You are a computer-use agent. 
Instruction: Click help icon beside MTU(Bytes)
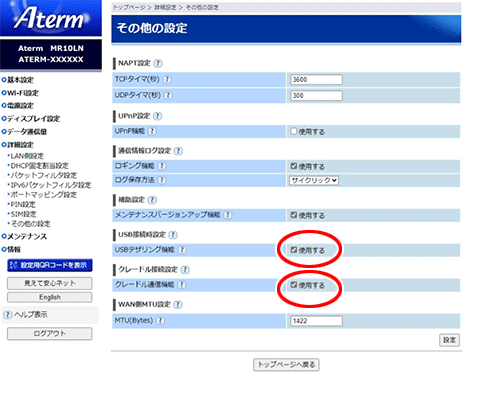coord(160,321)
